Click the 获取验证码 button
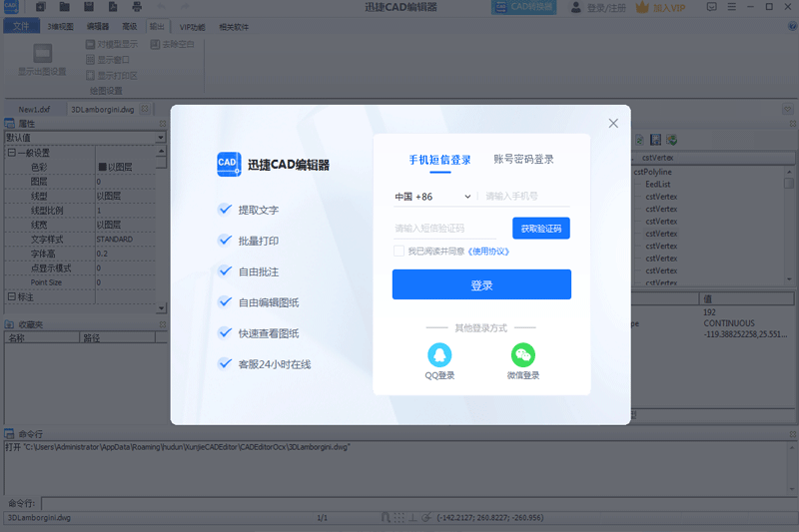This screenshot has width=799, height=532. pyautogui.click(x=540, y=229)
